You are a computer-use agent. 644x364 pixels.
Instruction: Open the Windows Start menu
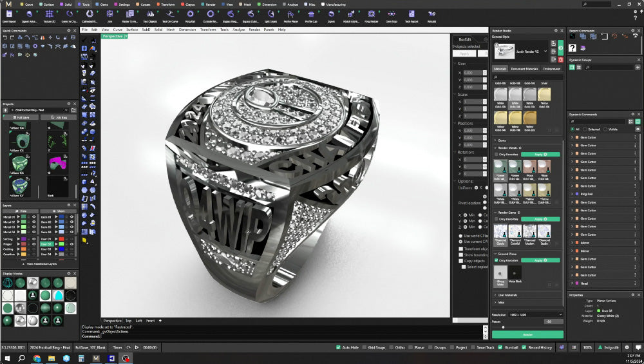click(7, 358)
